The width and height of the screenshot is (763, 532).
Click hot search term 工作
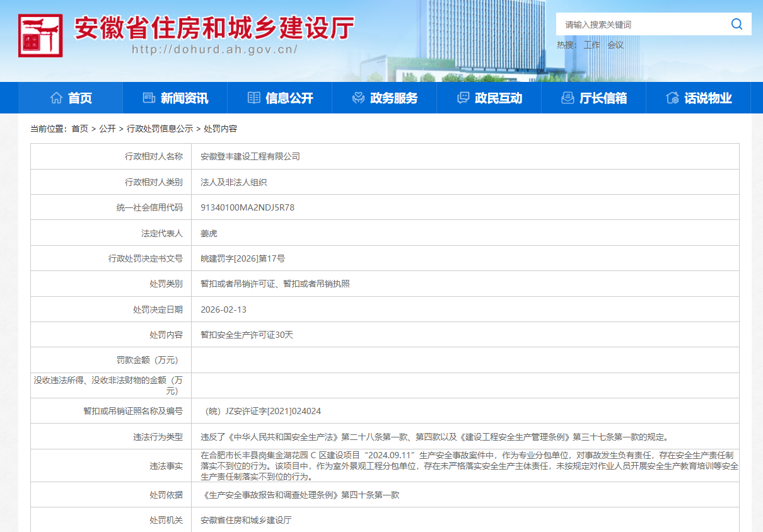click(x=591, y=45)
